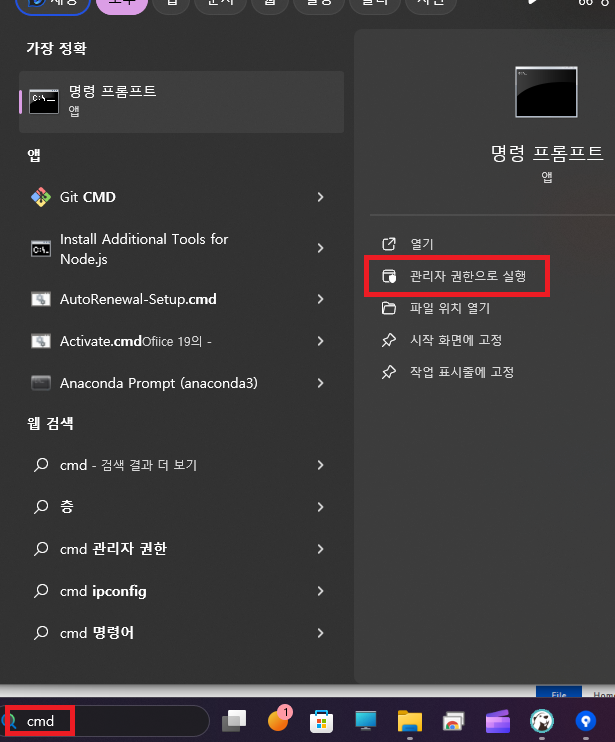615x742 pixels.
Task: Click the large Command Prompt preview thumbnail
Action: (546, 92)
